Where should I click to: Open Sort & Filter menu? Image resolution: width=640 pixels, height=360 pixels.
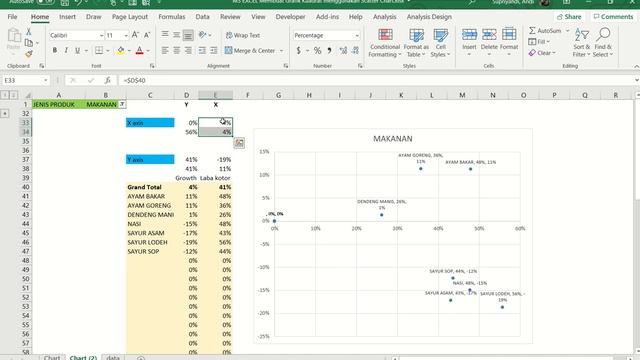581,43
